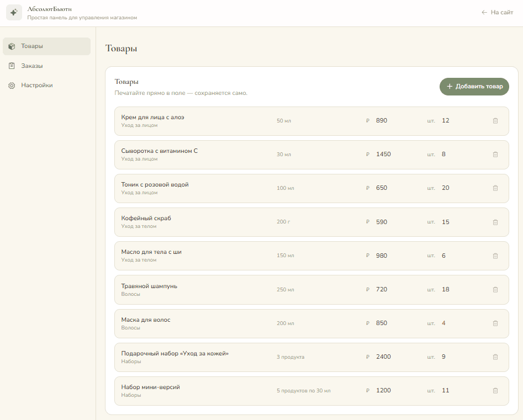Edit the name field Крем для лица с алоэ
Screen dimensions: 523x420
152,118
